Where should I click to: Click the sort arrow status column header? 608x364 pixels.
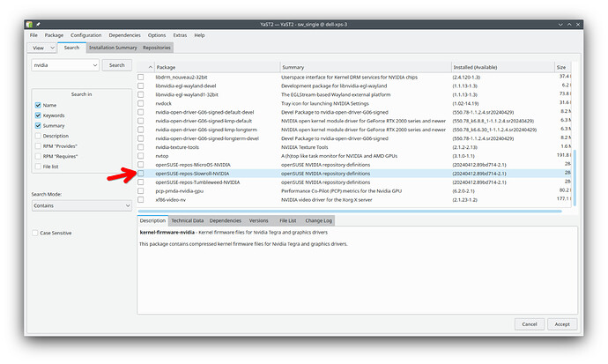145,67
